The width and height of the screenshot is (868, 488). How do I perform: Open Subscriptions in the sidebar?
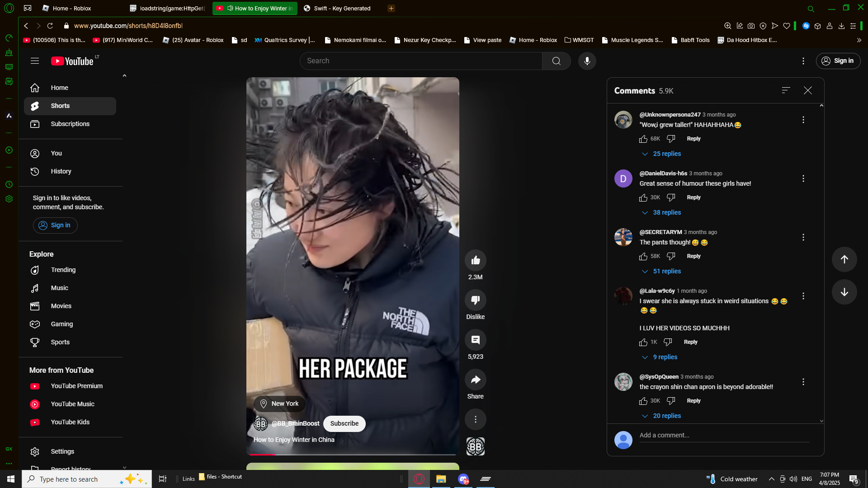[70, 124]
